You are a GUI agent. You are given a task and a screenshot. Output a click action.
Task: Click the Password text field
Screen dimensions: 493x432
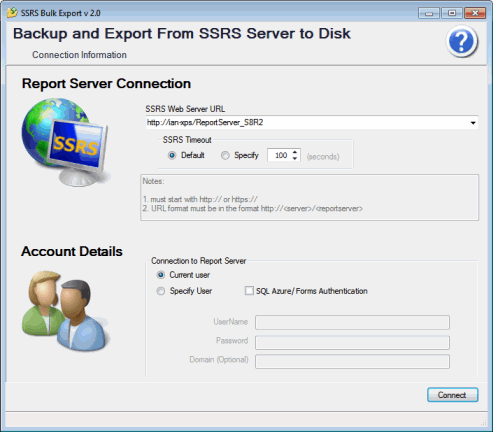coord(352,342)
